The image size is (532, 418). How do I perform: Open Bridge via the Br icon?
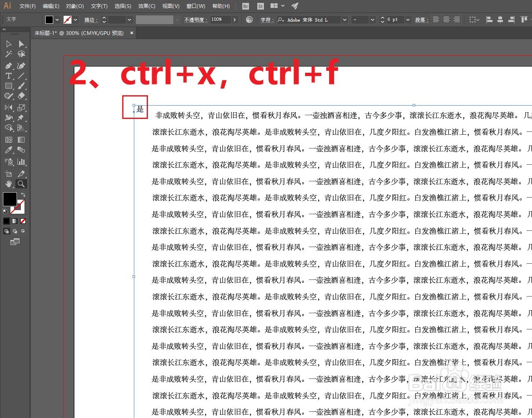click(246, 6)
